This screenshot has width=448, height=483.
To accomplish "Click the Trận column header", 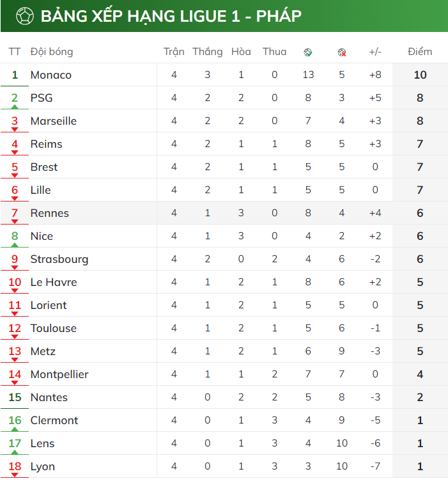I will coord(174,51).
